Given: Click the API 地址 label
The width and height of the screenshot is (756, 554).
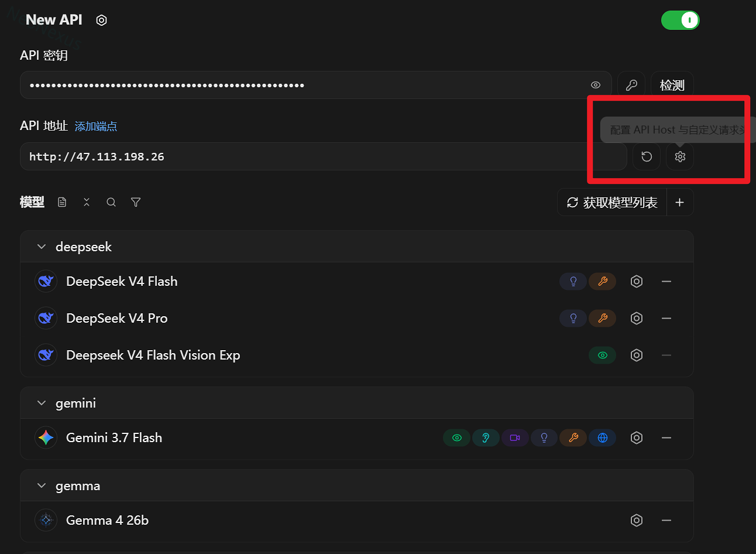Looking at the screenshot, I should click(44, 126).
